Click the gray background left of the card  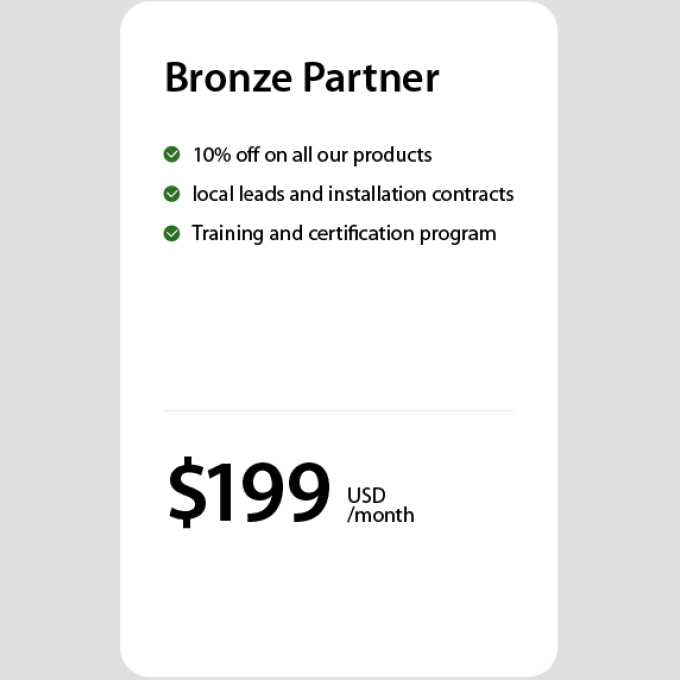coord(60,340)
